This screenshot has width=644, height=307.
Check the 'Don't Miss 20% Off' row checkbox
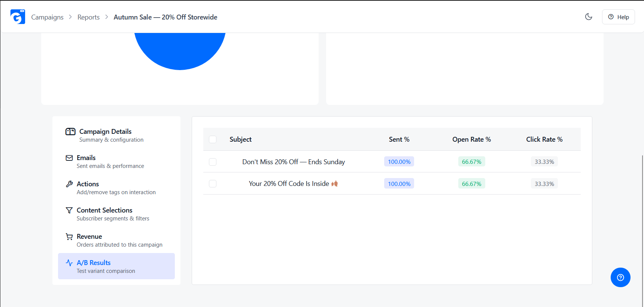[213, 162]
